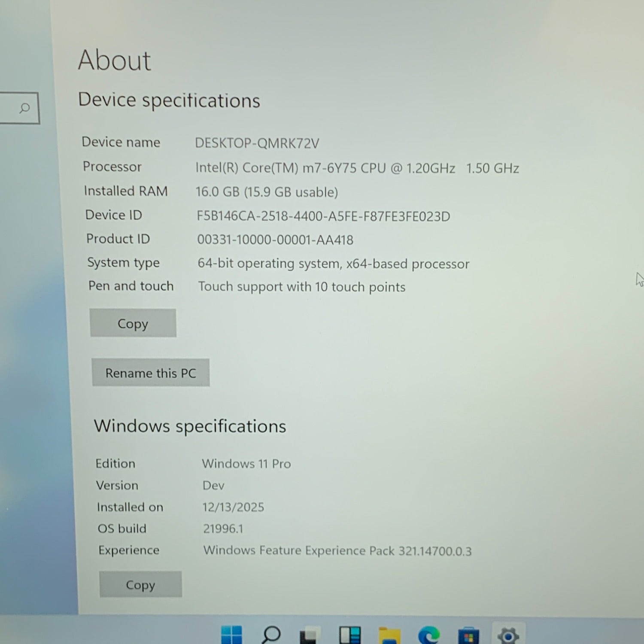This screenshot has height=644, width=644.
Task: Click the device name DESKTOP-QMRK72V
Action: point(257,143)
